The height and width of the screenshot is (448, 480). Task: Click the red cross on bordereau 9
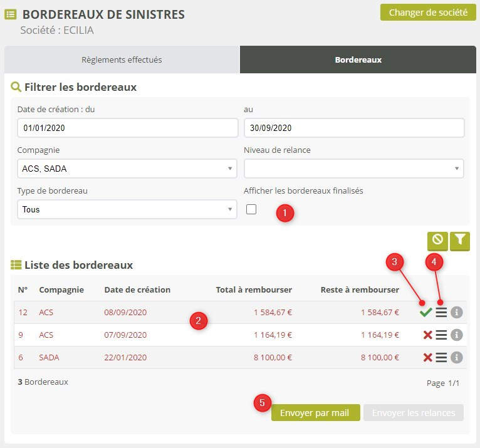[428, 335]
